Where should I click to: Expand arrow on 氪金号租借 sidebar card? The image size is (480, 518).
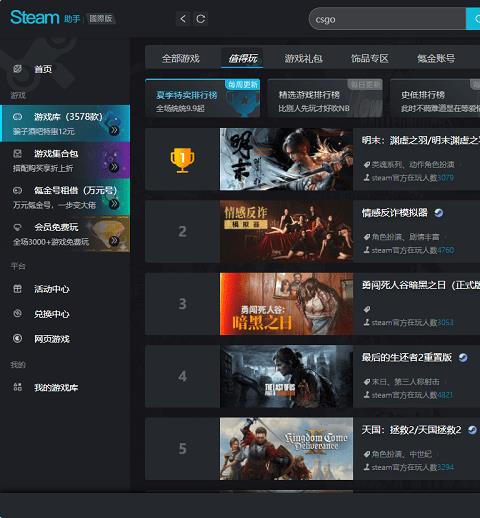[114, 204]
